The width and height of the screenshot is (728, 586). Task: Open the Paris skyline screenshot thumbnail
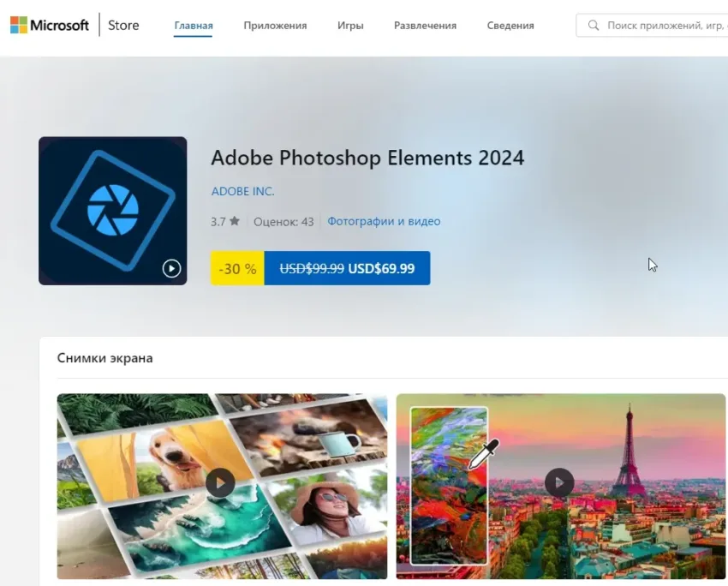click(x=561, y=486)
